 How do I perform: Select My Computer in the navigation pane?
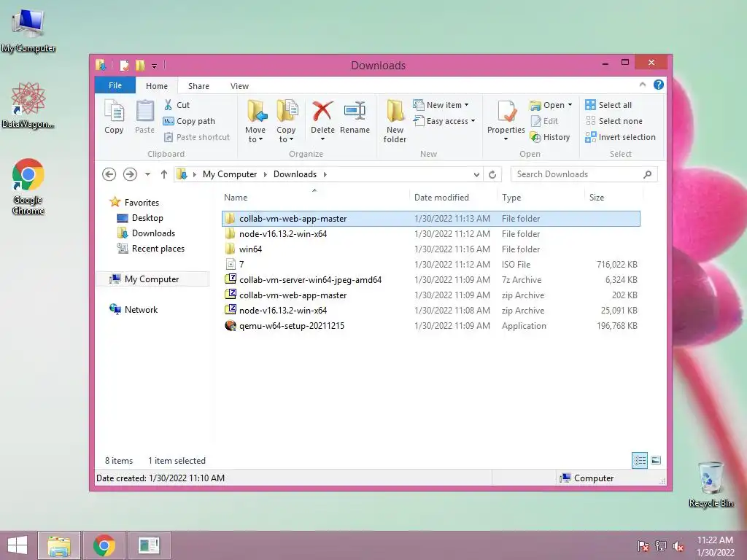[152, 279]
